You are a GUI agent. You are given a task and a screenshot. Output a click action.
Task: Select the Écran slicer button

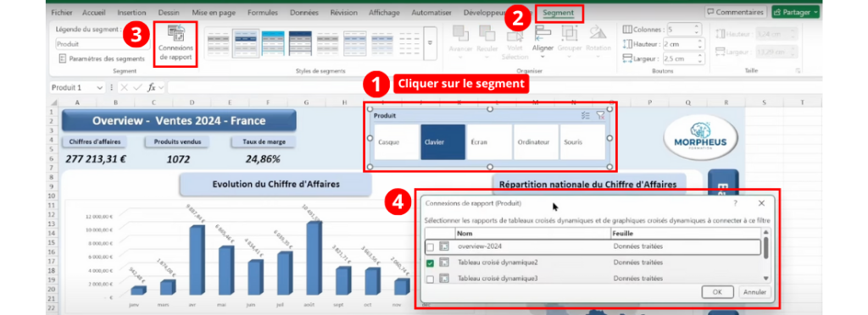point(489,142)
